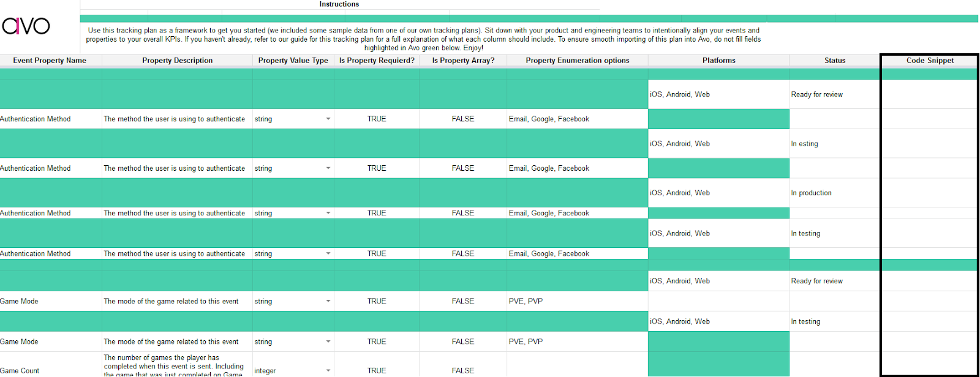Select the Property Value Type column header
Screen dimensions: 980x377
tap(293, 61)
